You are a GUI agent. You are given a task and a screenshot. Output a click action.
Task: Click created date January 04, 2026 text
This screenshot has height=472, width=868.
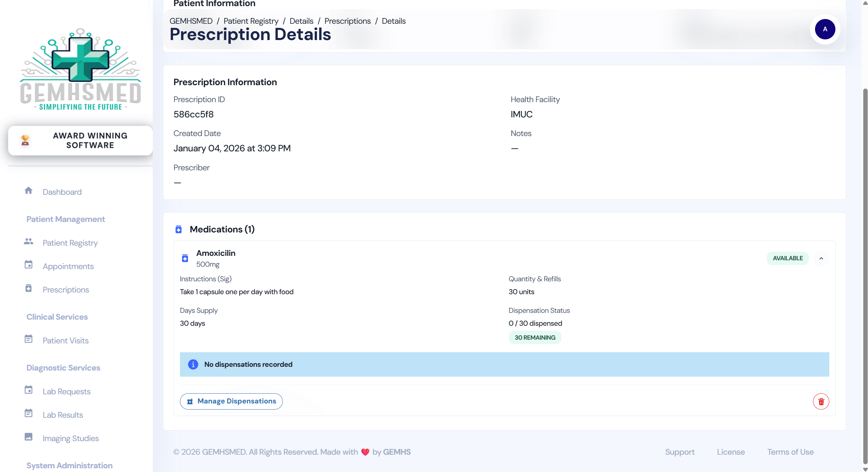click(232, 148)
